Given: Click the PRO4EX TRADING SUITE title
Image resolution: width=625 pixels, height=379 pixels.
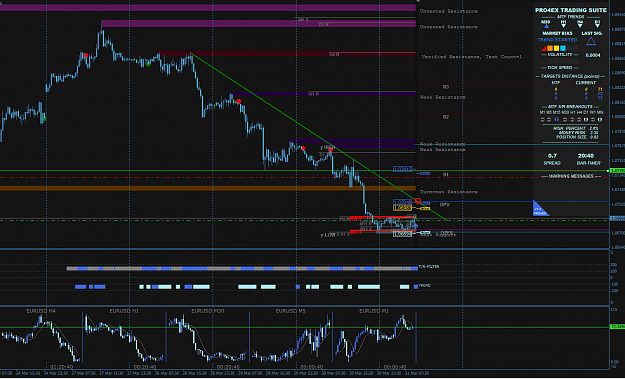Looking at the screenshot, I should click(571, 10).
